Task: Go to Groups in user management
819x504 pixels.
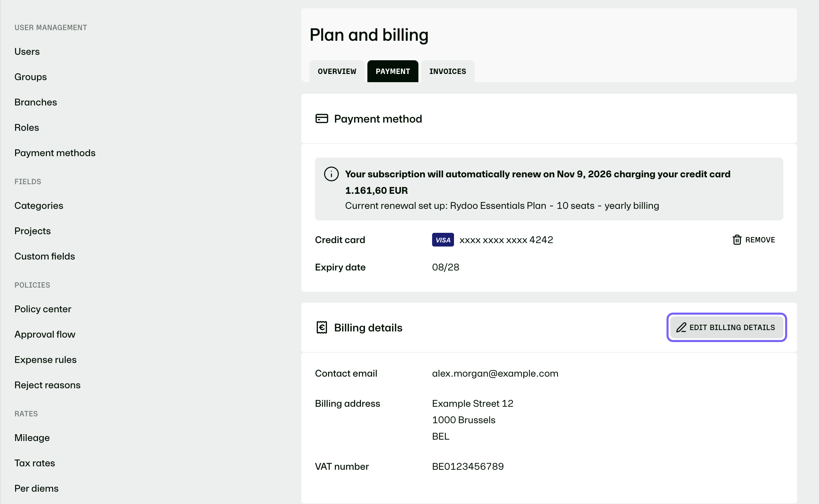Action: pos(30,77)
